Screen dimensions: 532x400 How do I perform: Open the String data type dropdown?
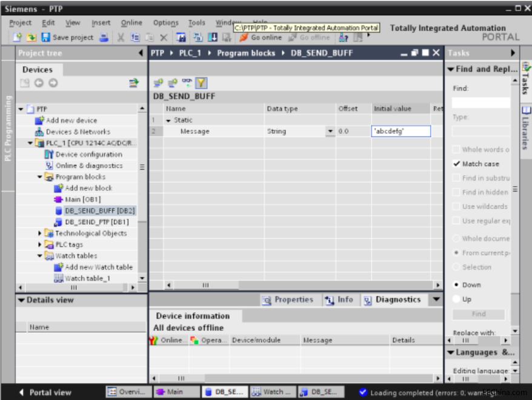[330, 132]
